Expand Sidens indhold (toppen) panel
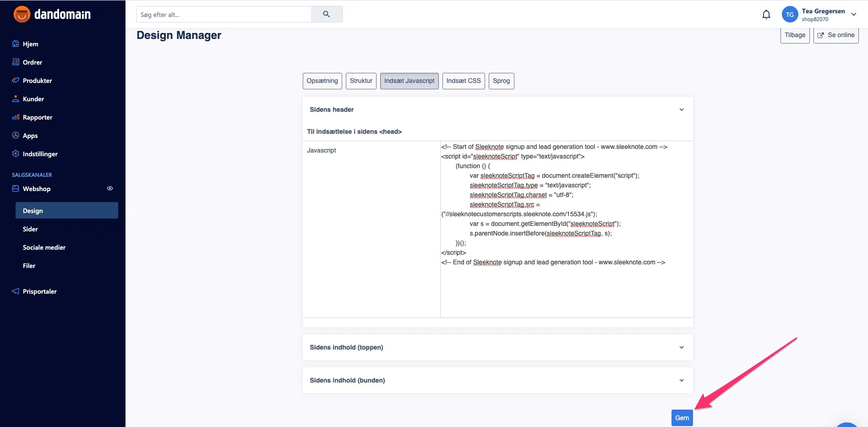The width and height of the screenshot is (868, 427). point(681,347)
